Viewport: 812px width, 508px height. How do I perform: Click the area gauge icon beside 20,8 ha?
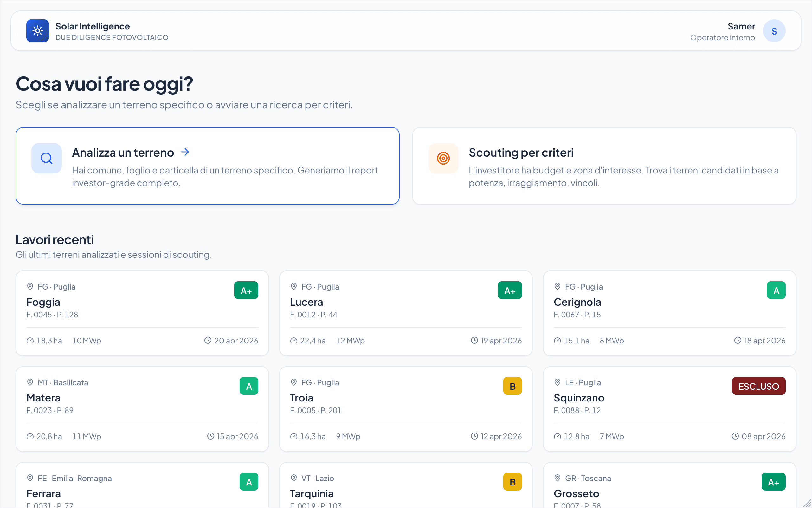30,436
